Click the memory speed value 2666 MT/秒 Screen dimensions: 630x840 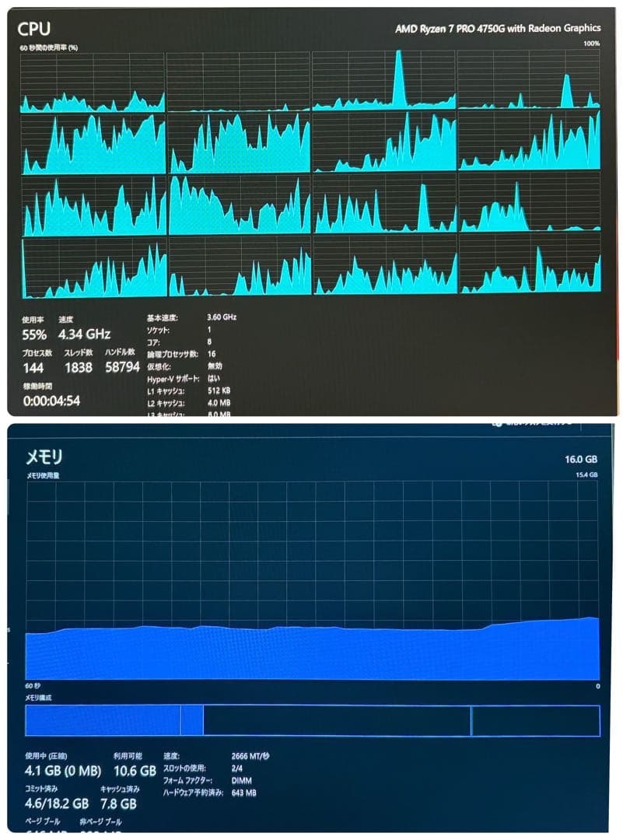click(250, 756)
